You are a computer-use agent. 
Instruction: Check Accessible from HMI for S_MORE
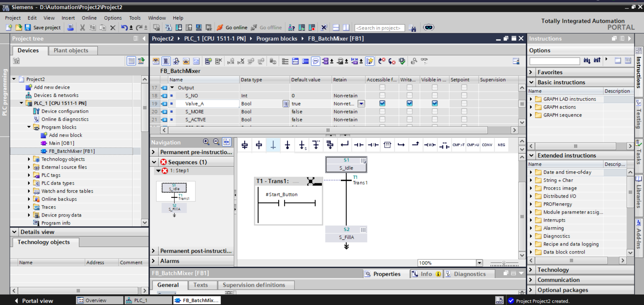(382, 111)
